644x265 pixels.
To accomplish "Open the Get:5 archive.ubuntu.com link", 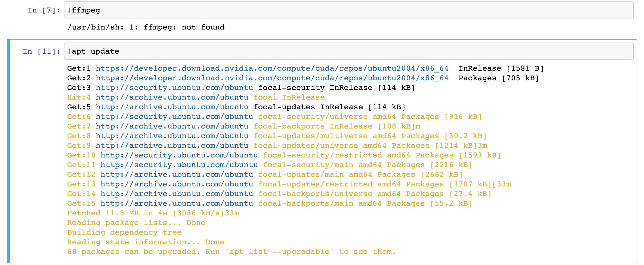I will point(172,107).
